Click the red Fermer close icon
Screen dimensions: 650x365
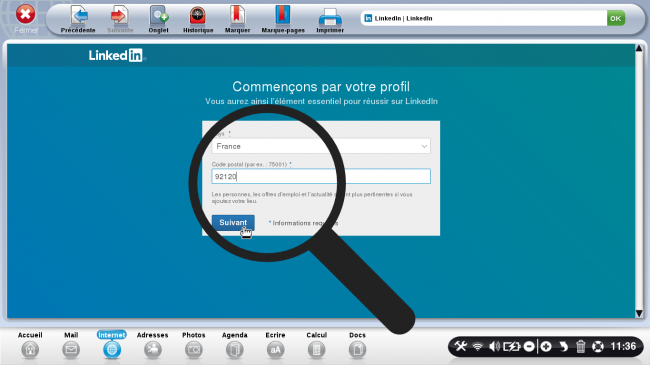[x=25, y=15]
